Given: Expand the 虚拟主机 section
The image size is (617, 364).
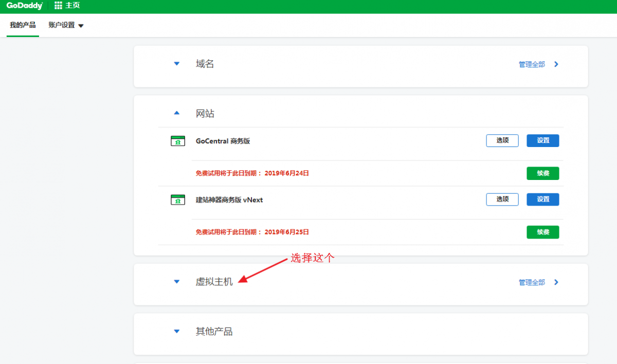Looking at the screenshot, I should click(x=176, y=281).
